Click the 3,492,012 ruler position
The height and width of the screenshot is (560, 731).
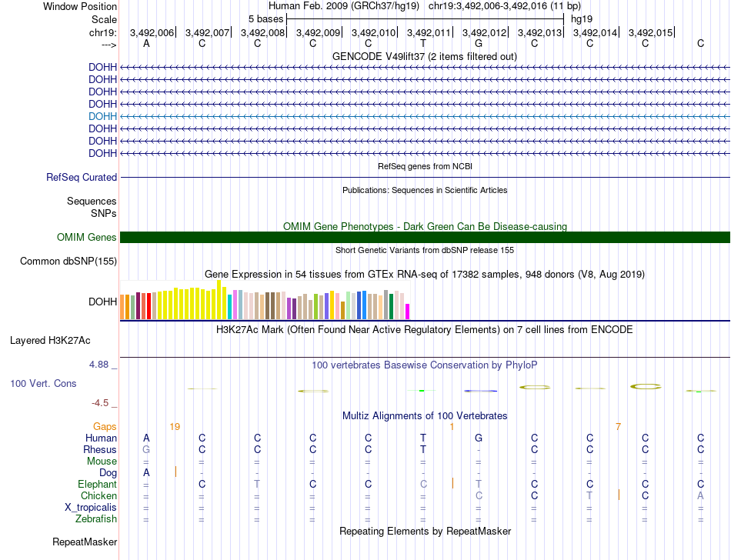(484, 32)
